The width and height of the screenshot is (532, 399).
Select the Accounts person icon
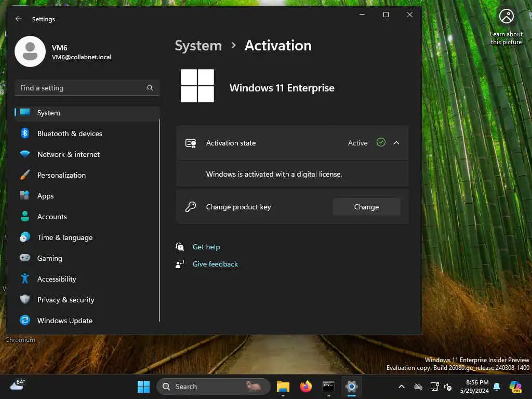pos(25,216)
